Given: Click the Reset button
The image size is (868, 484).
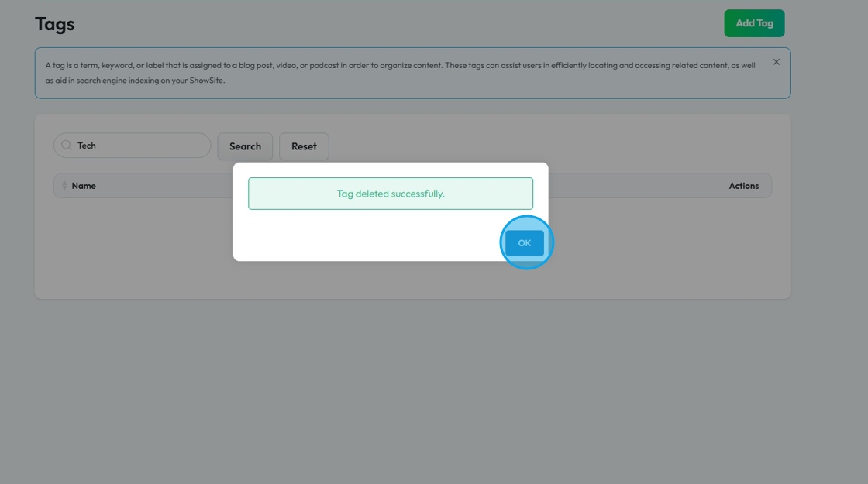Looking at the screenshot, I should click(x=304, y=146).
